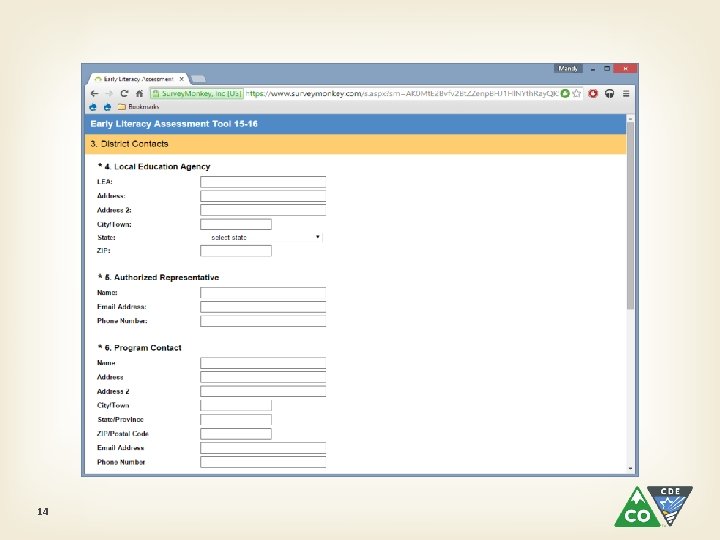Click the Local Education Agency Address 2 field

(x=263, y=210)
